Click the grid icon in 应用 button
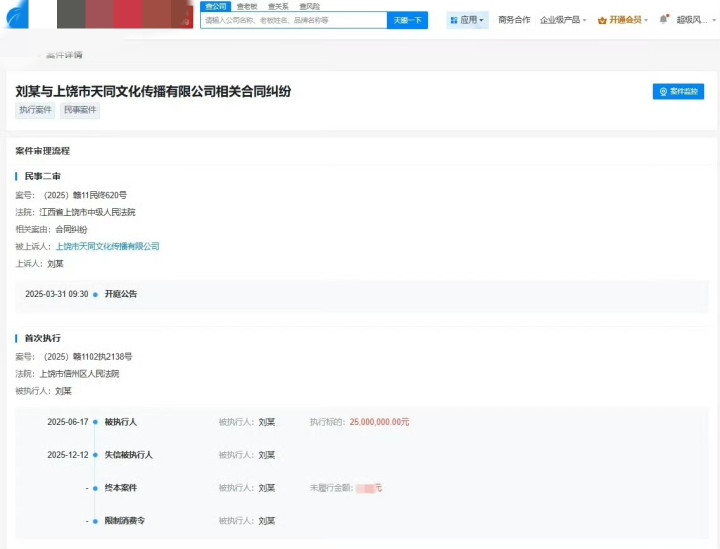The width and height of the screenshot is (720, 549). (454, 20)
